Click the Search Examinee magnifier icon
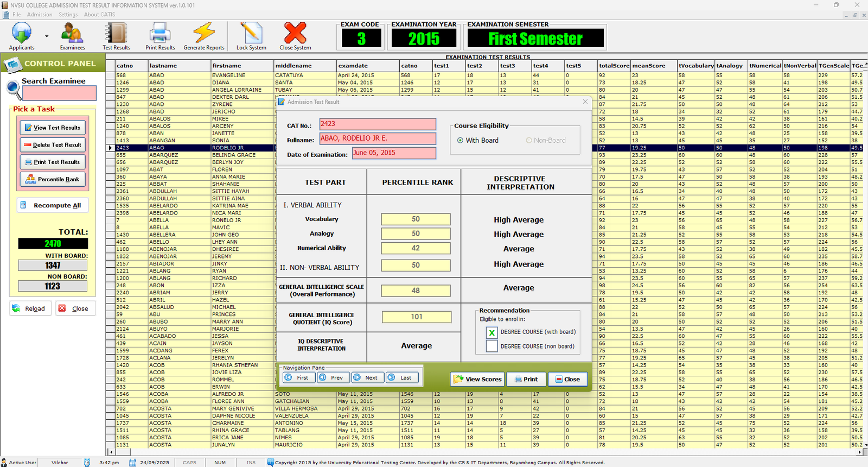Screen dimensions: 868x467 pyautogui.click(x=13, y=89)
